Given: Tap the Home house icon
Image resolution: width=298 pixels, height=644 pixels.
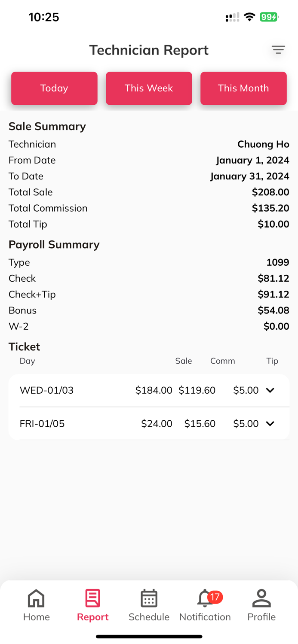Looking at the screenshot, I should coord(36,598).
